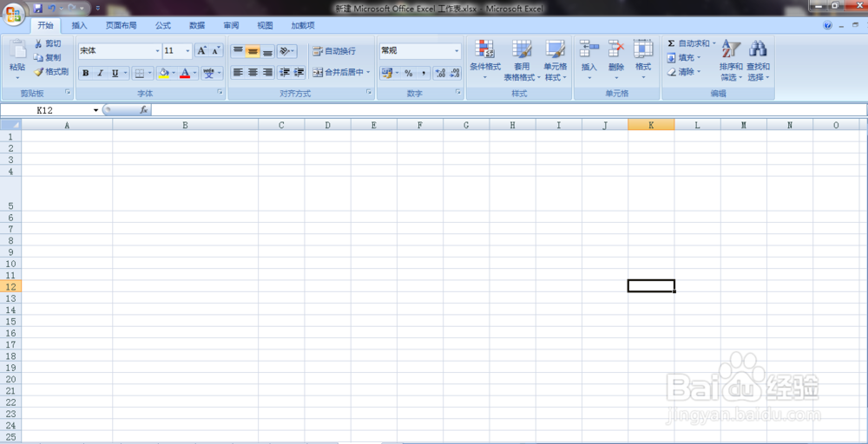Click the fx insert function button

[143, 110]
